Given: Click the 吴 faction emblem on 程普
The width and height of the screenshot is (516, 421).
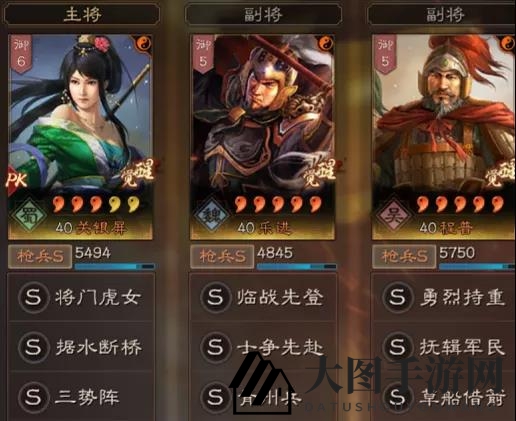Looking at the screenshot, I should point(393,215).
